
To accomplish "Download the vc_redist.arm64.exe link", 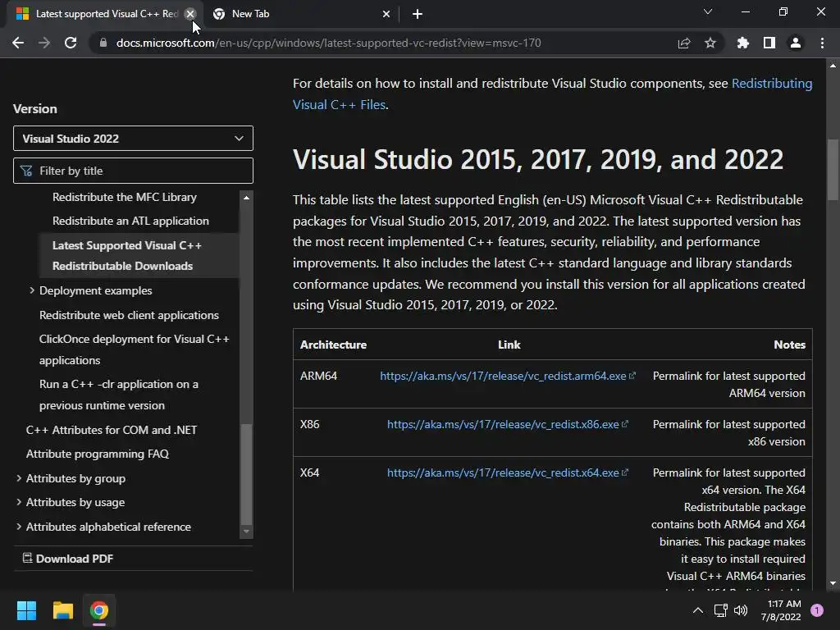I will (x=507, y=376).
